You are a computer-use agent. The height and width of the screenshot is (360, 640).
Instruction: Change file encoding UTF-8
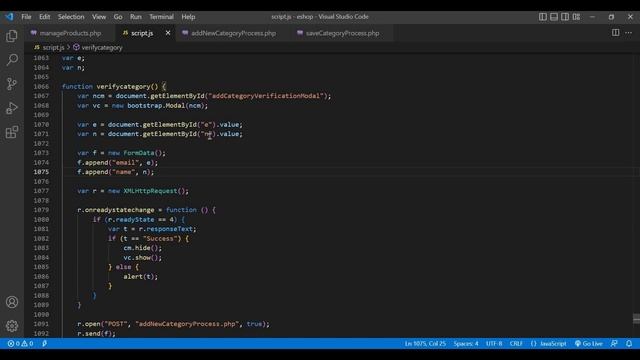pyautogui.click(x=494, y=344)
